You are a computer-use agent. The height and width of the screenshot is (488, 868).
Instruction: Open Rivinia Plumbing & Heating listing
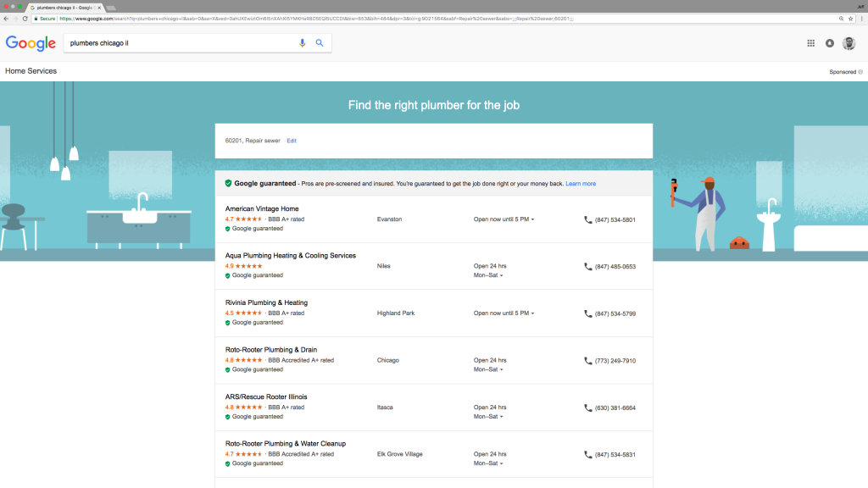[x=266, y=302]
